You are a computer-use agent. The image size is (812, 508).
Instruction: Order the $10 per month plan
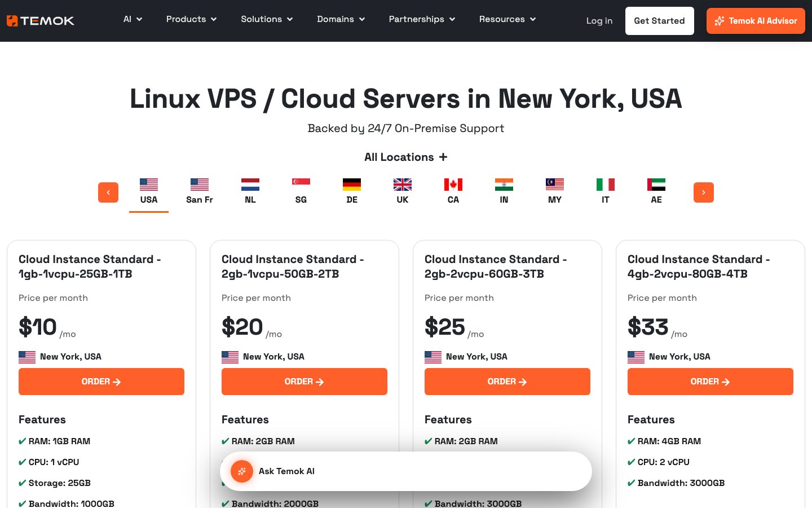click(101, 382)
